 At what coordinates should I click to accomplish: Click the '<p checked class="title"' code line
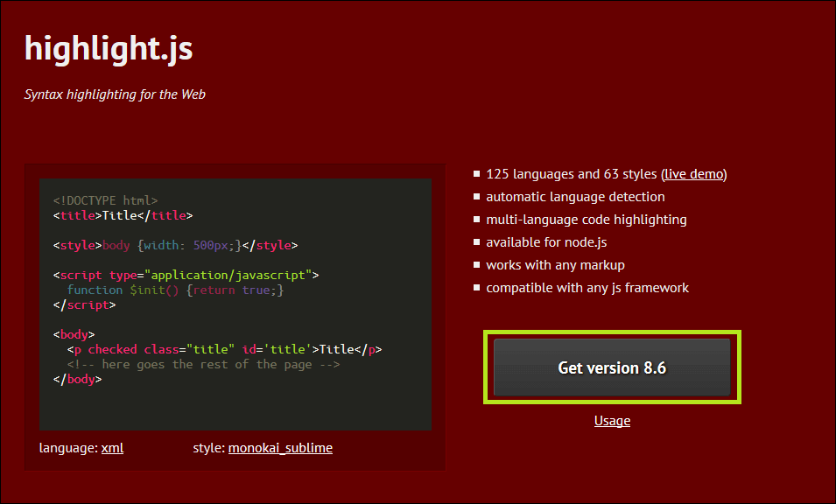click(224, 349)
